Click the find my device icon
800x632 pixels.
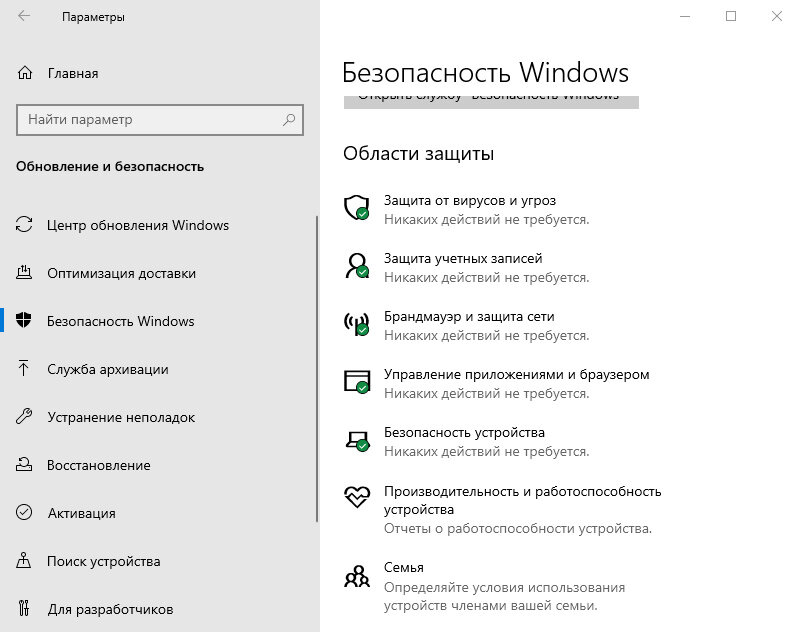(23, 560)
